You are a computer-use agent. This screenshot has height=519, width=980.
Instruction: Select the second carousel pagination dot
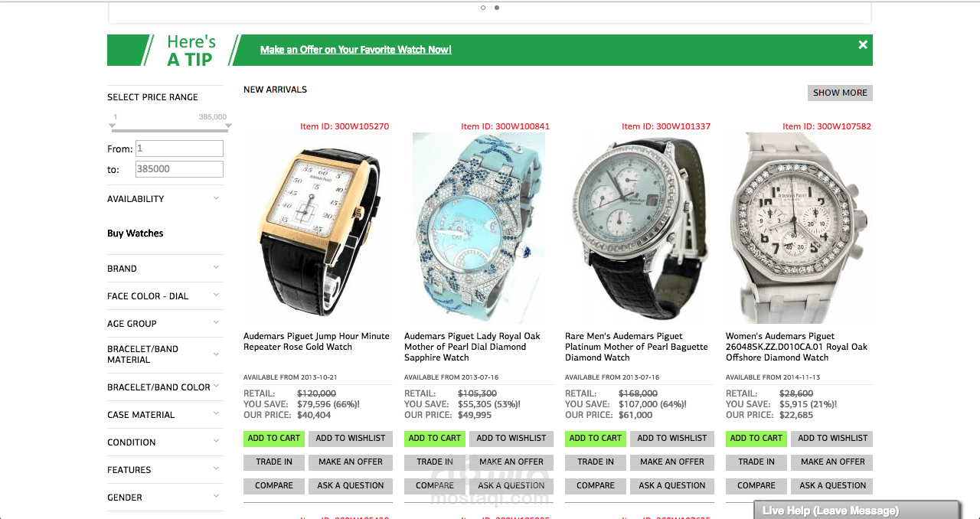(x=497, y=8)
